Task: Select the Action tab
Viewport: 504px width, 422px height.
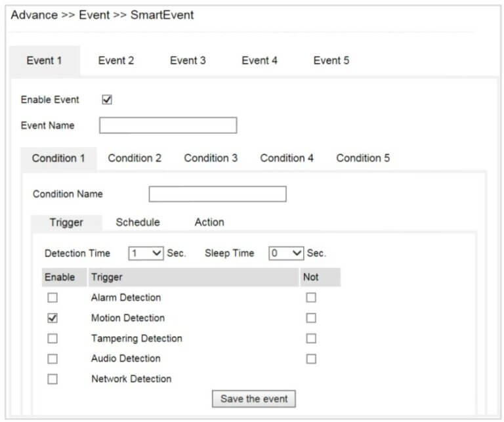Action: point(209,222)
